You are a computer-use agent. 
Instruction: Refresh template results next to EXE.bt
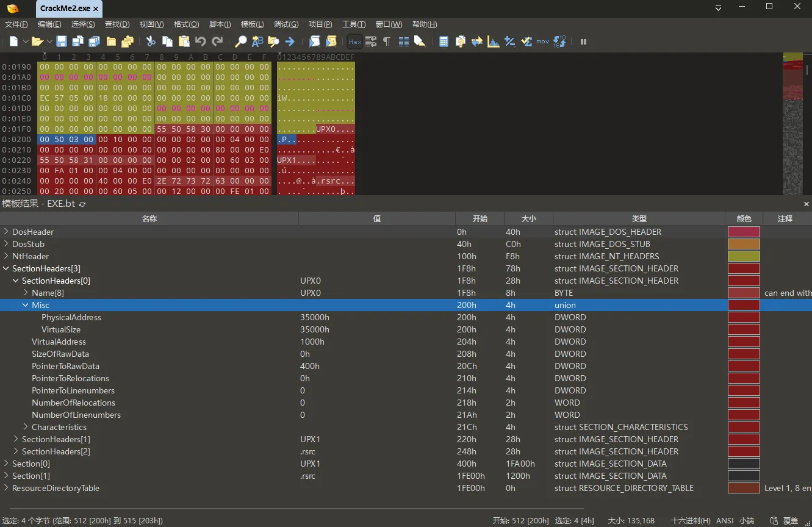[82, 204]
